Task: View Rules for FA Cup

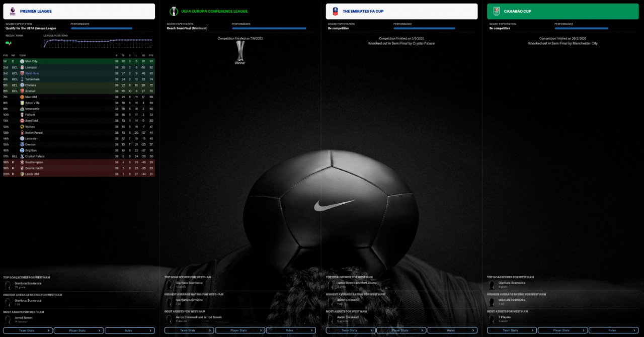Action: tap(452, 330)
